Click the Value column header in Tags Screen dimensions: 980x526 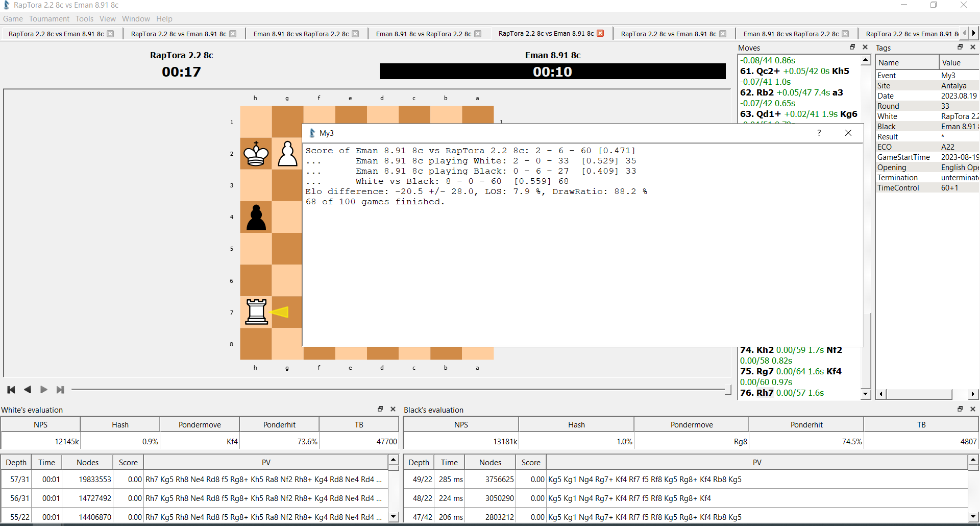(x=959, y=62)
